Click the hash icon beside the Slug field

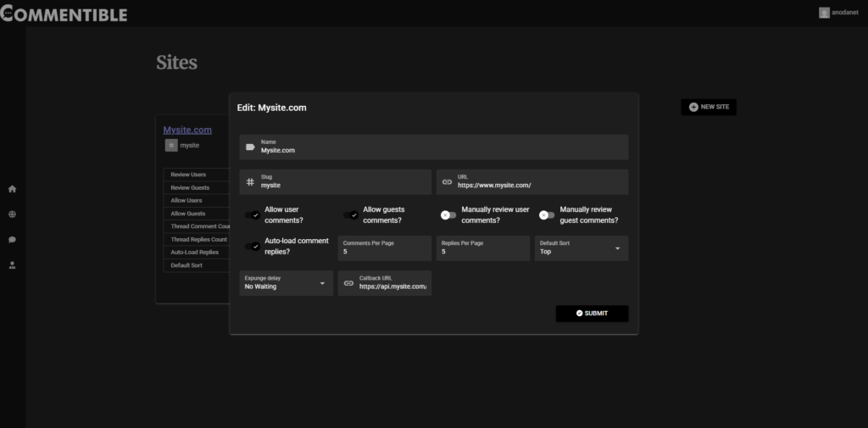pyautogui.click(x=250, y=182)
